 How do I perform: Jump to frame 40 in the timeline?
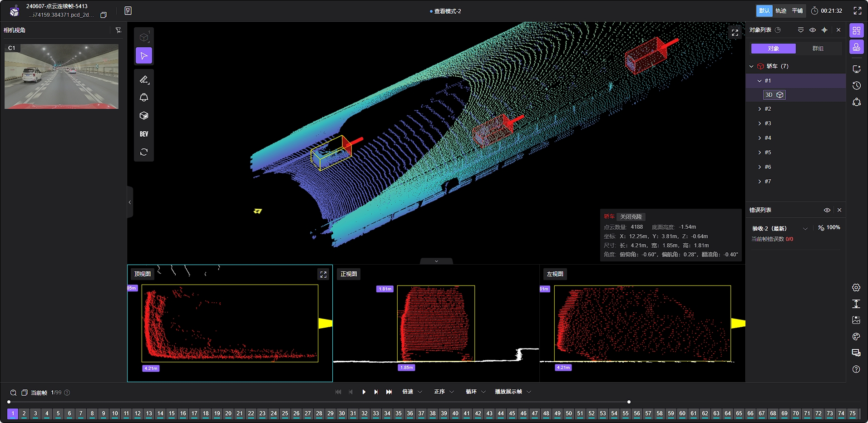pyautogui.click(x=455, y=413)
